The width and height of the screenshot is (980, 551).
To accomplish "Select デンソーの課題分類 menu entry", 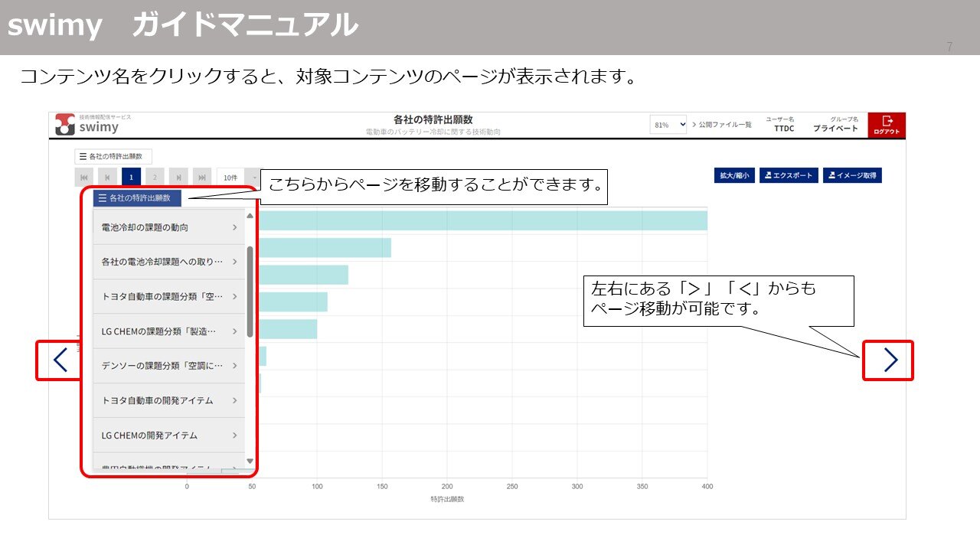I will coord(168,366).
